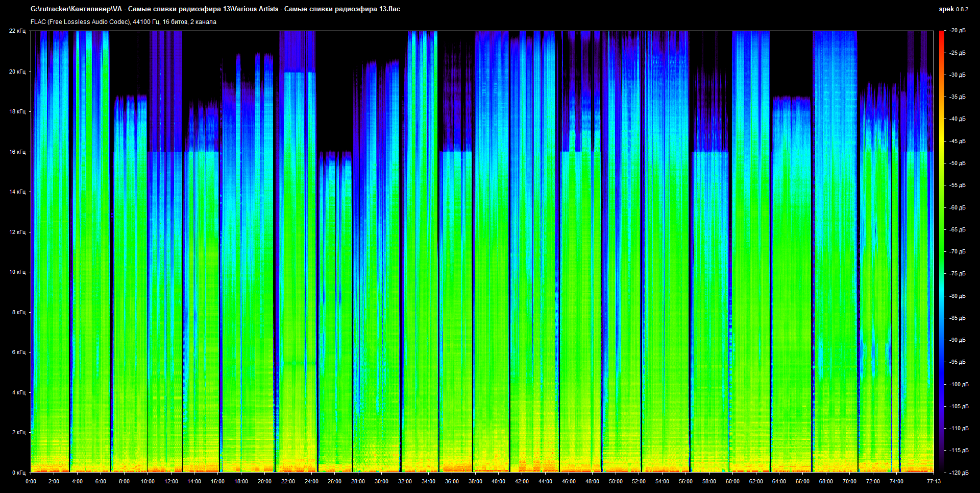Click the 77:13 end time label

934,481
